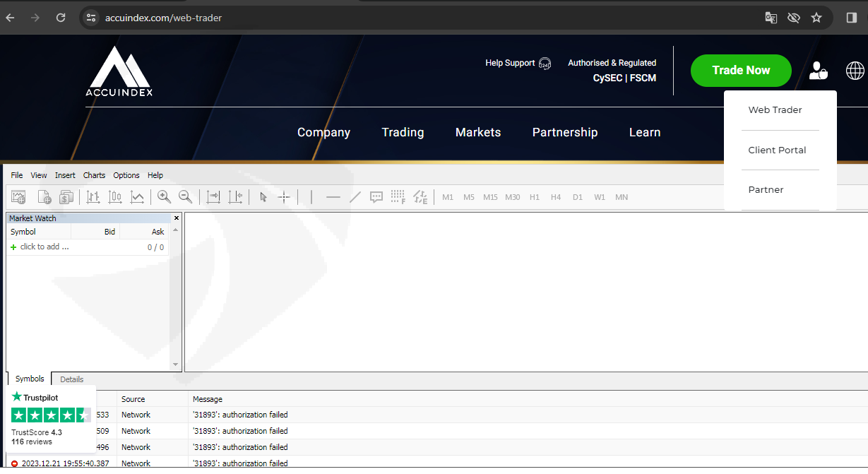Viewport: 868px width, 474px height.
Task: Set timeframe to H1
Action: tap(535, 197)
